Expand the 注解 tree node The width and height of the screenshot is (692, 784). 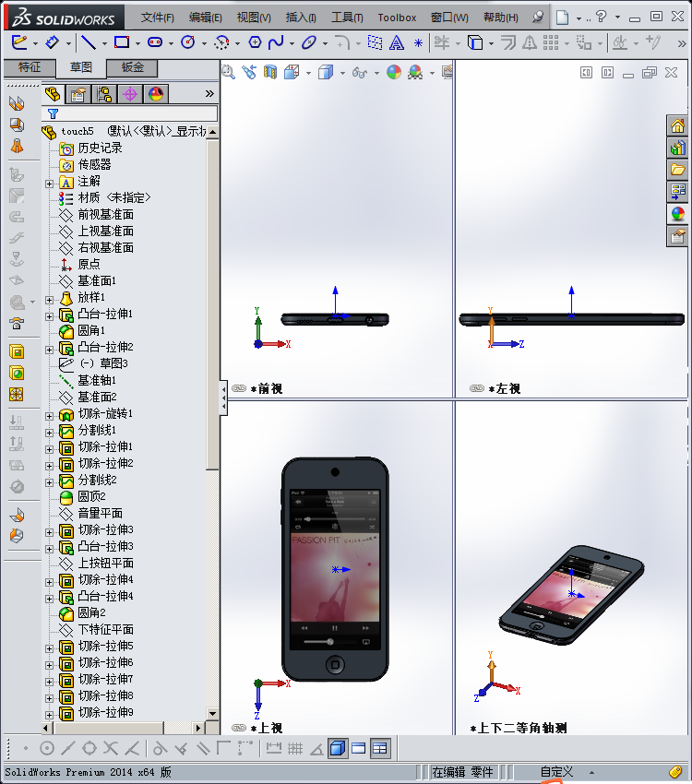pos(49,184)
